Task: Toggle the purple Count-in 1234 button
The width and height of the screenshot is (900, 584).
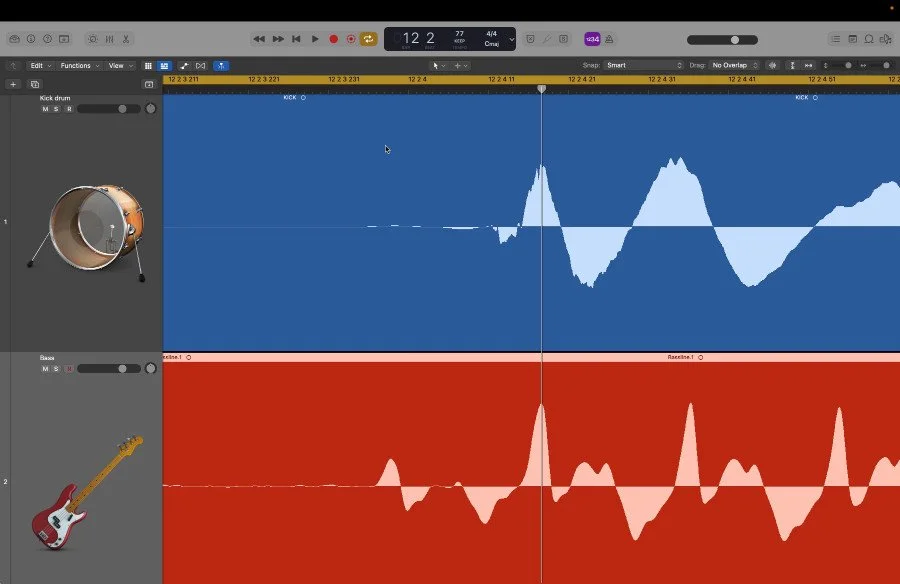Action: (592, 39)
